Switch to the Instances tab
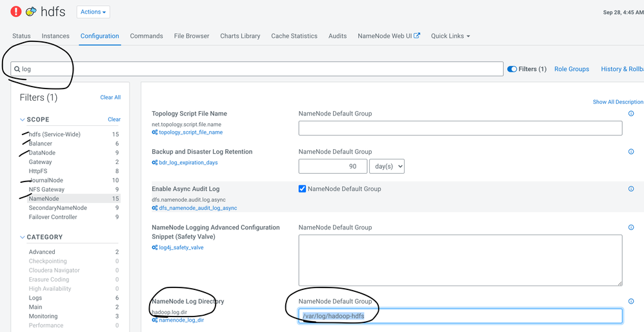 click(x=55, y=36)
